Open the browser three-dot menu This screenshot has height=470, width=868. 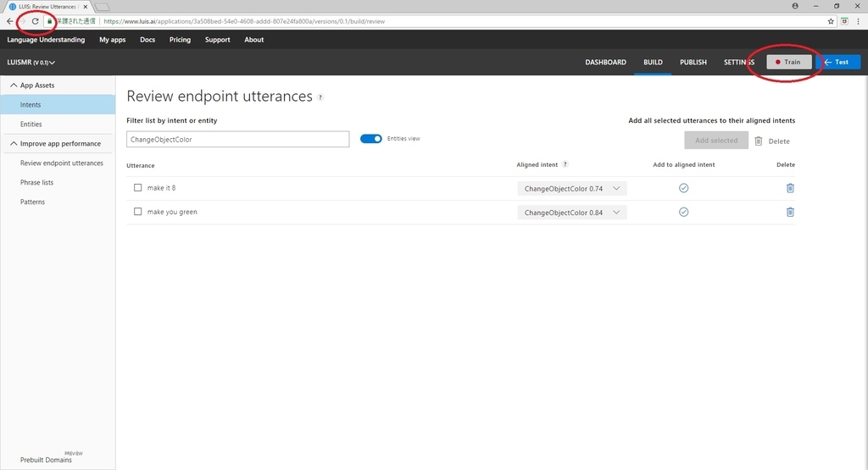click(859, 21)
